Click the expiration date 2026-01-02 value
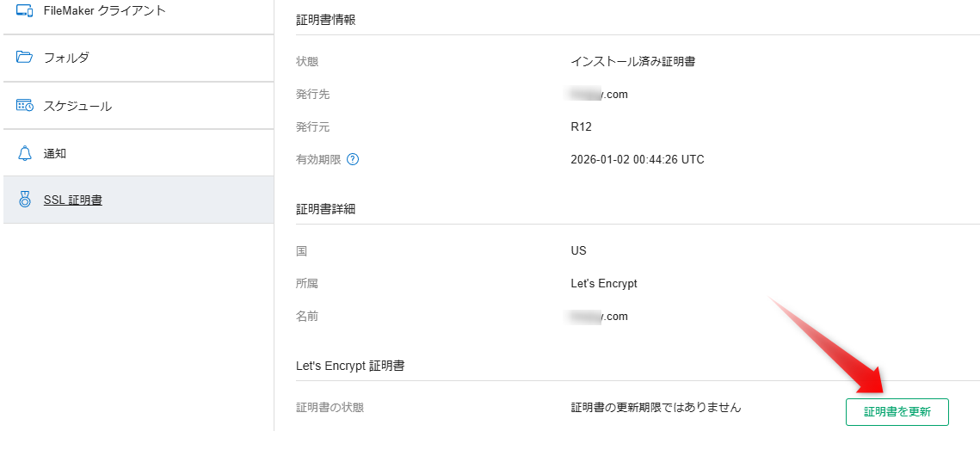Image resolution: width=980 pixels, height=462 pixels. coord(637,159)
